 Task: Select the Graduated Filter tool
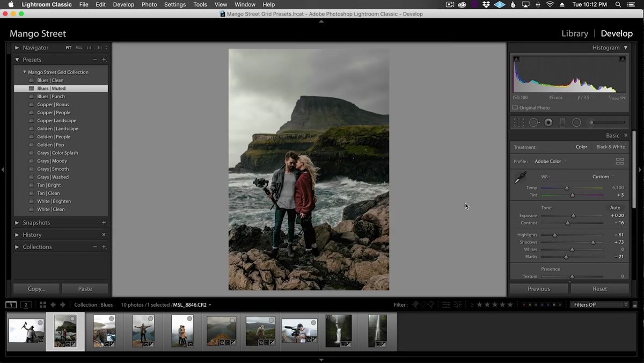coord(562,122)
